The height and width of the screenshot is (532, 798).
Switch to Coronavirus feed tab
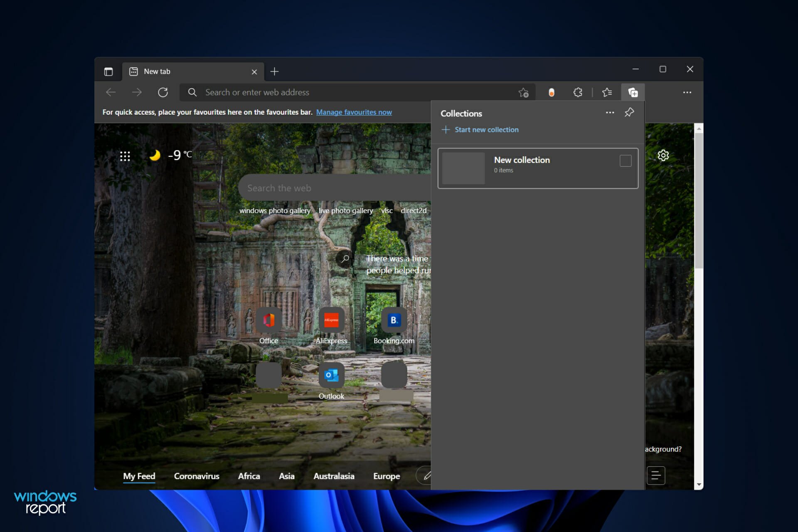(x=197, y=476)
